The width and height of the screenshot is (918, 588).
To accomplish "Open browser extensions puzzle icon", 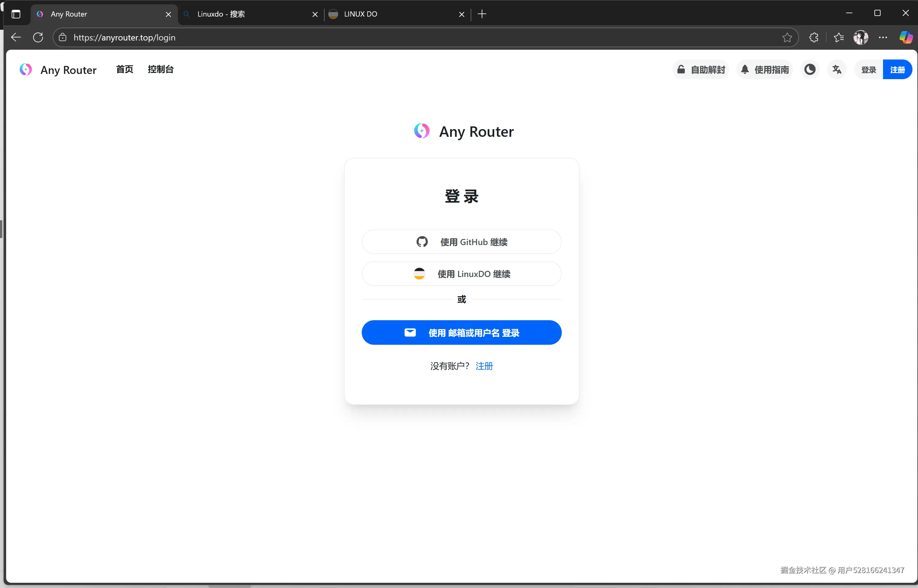I will (x=814, y=37).
